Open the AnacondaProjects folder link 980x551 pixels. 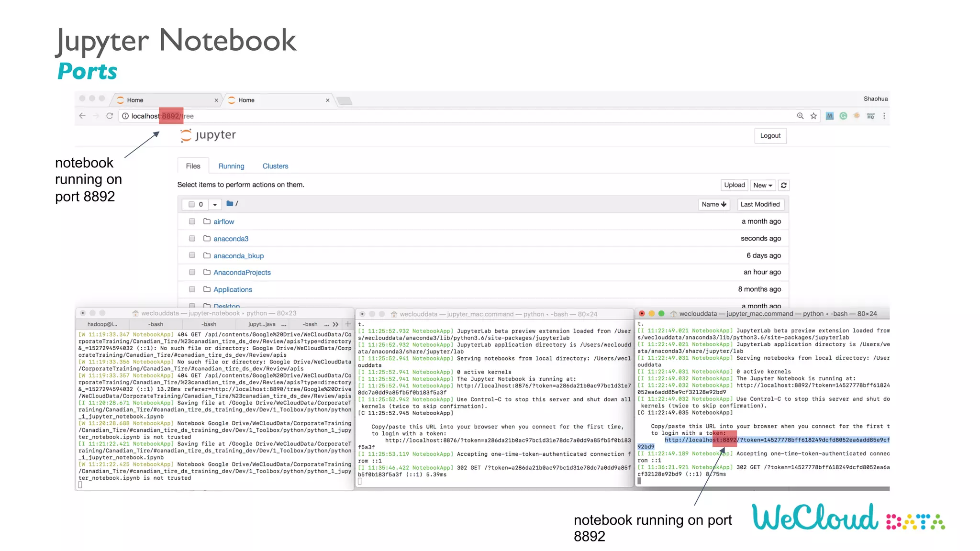(x=242, y=272)
